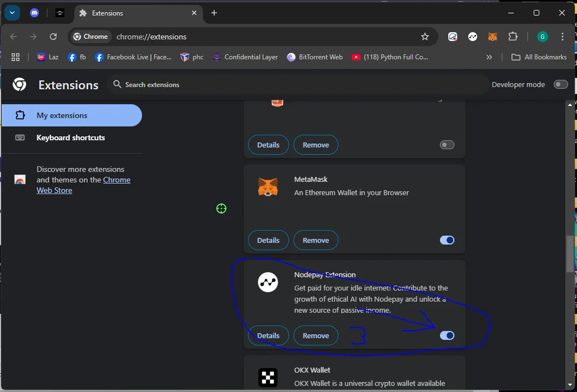
Task: Click the scrollbar up arrow
Action: tap(570, 105)
